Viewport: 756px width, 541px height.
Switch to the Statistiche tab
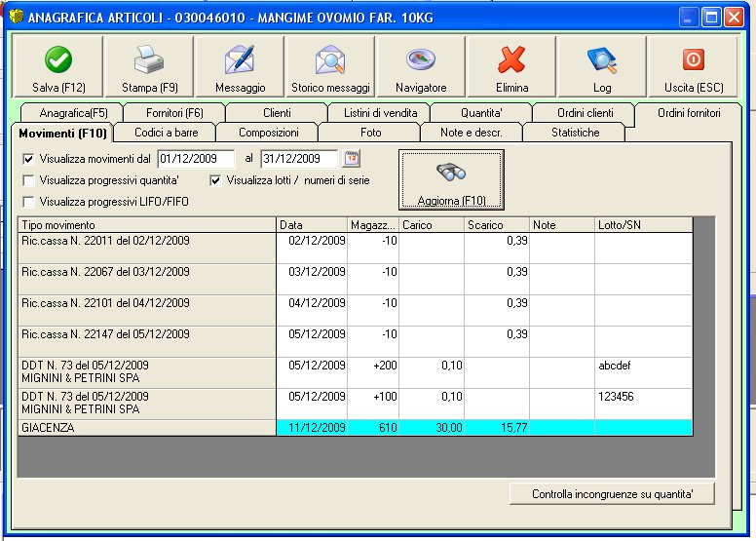(x=575, y=132)
